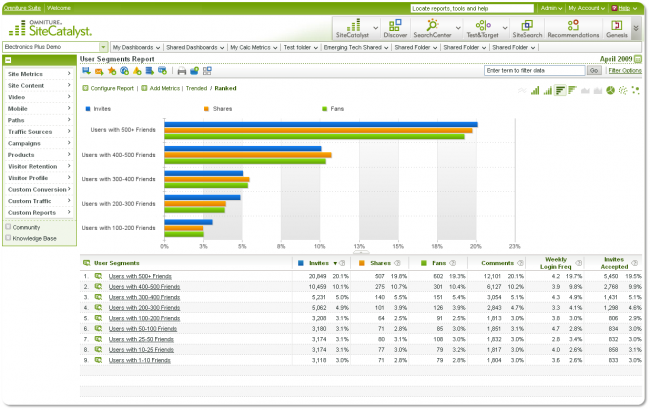
Task: Open the Admin dropdown menu
Action: pyautogui.click(x=551, y=8)
